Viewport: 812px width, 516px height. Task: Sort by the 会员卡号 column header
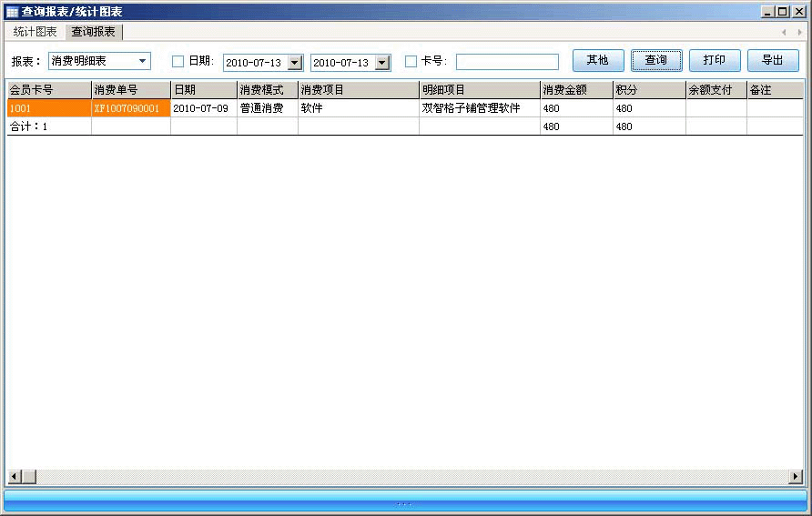pyautogui.click(x=49, y=90)
